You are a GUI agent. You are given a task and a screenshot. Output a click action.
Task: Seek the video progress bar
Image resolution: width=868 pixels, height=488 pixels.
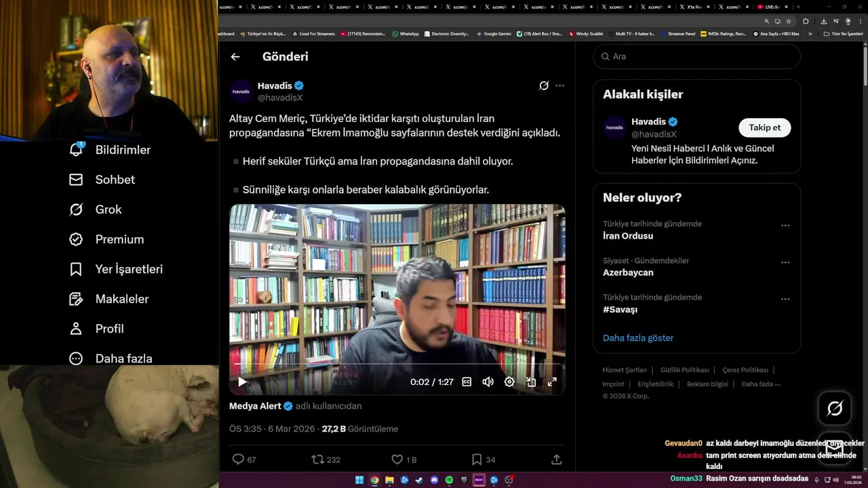(x=397, y=364)
